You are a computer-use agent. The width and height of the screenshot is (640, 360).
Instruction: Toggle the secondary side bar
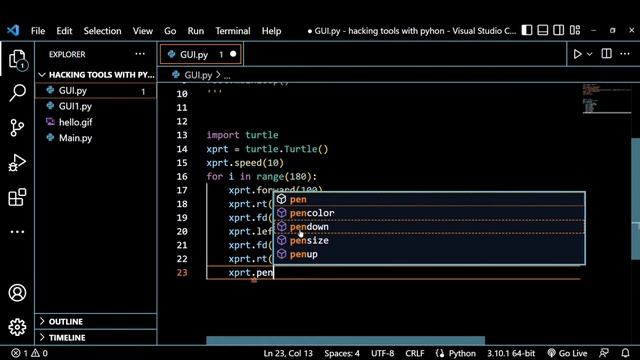(558, 30)
